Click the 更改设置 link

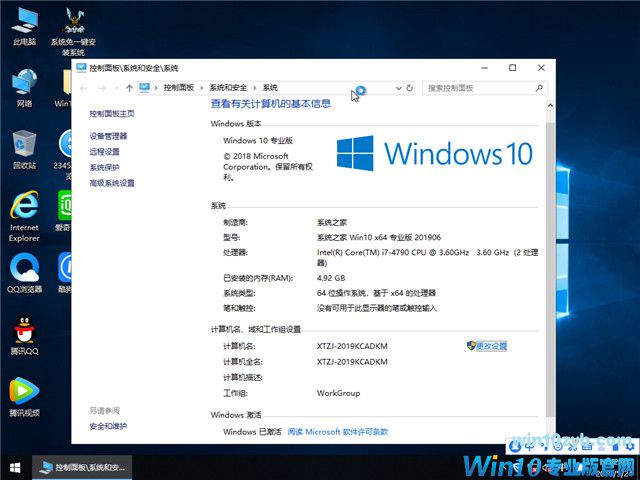pyautogui.click(x=491, y=346)
